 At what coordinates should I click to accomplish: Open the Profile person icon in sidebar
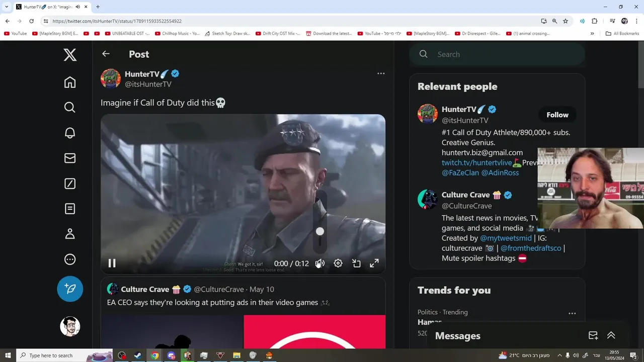pos(70,234)
